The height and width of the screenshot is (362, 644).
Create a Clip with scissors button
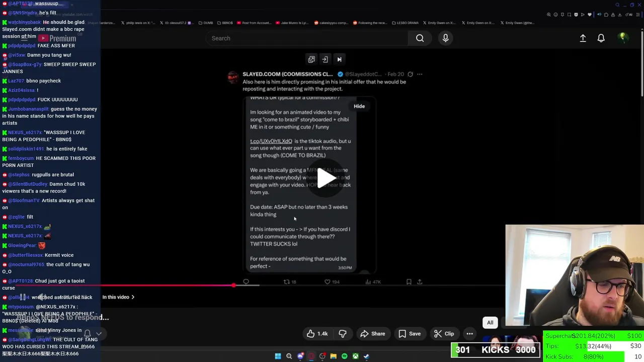tap(444, 334)
